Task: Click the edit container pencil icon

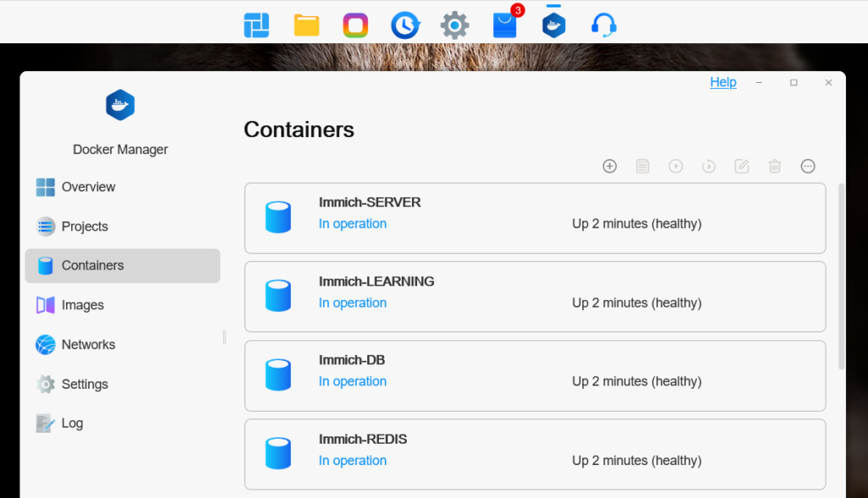Action: click(x=742, y=166)
